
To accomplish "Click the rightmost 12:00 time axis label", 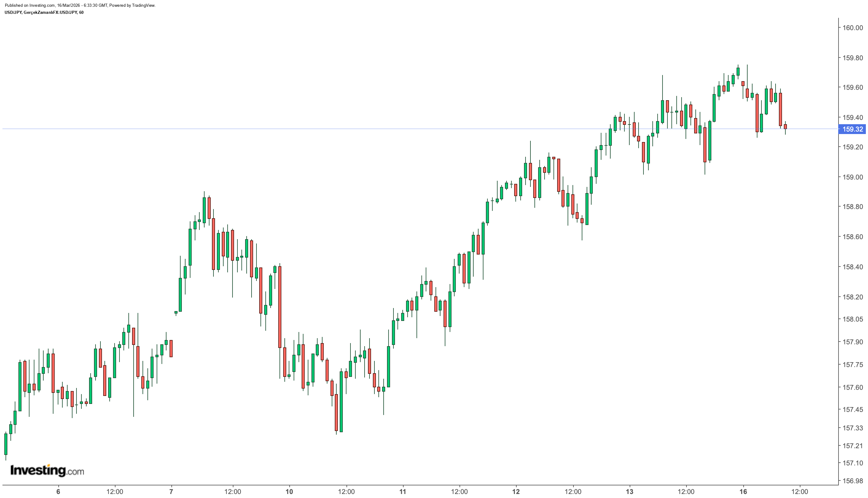I will point(800,492).
